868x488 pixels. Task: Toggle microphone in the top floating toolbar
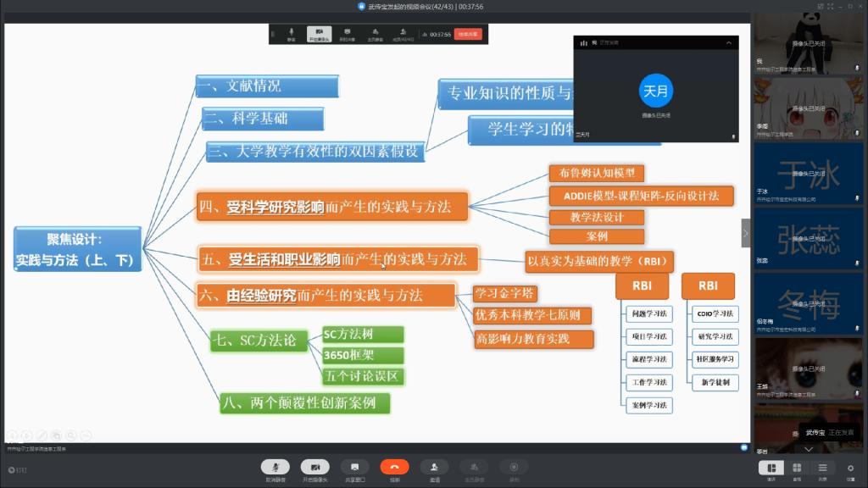[x=292, y=34]
